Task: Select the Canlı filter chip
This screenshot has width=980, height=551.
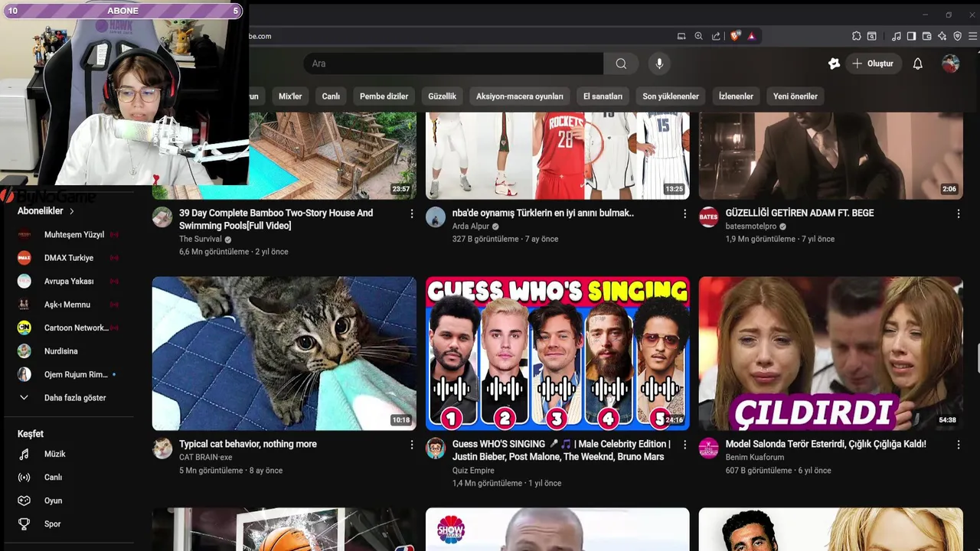Action: click(x=331, y=96)
